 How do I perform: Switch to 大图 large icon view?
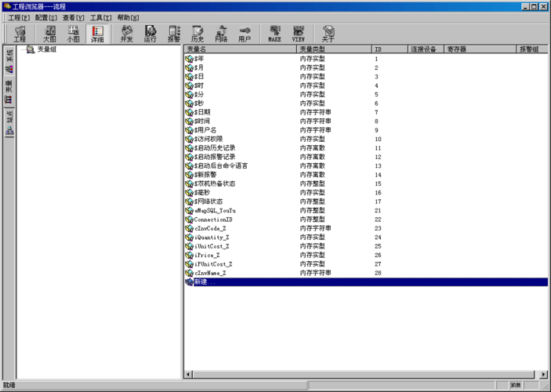(x=49, y=33)
